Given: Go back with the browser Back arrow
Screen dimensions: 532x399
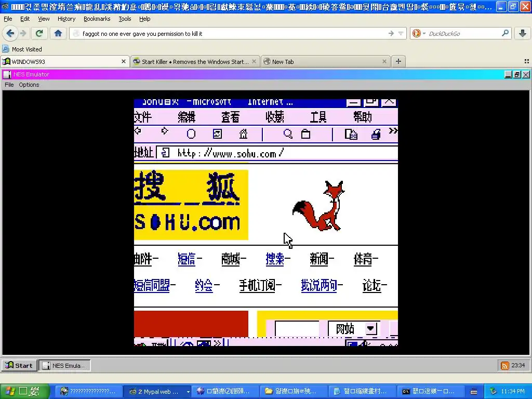Looking at the screenshot, I should [10, 33].
